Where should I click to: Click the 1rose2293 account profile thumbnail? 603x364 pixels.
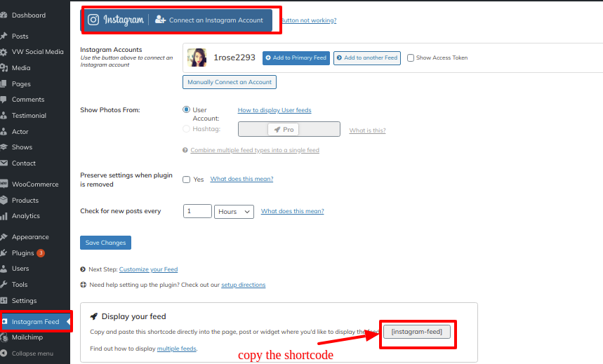pos(197,58)
